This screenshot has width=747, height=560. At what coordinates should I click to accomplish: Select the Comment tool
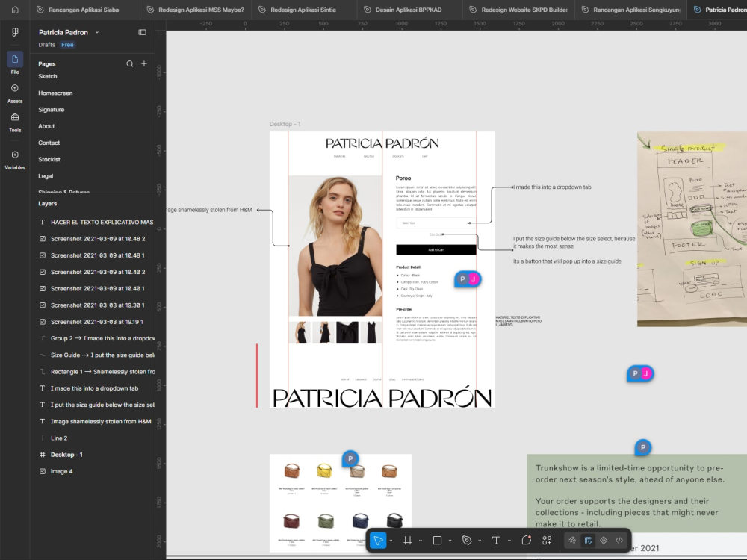tap(526, 540)
